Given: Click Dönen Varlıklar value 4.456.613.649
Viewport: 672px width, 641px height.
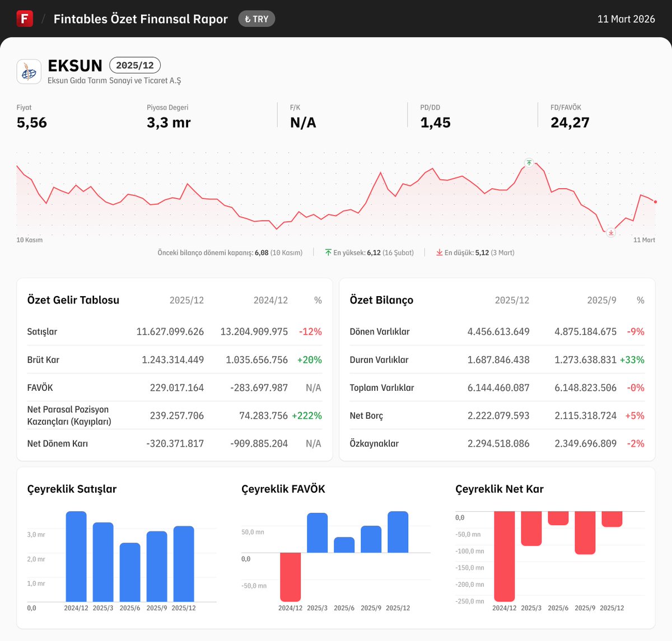Looking at the screenshot, I should point(498,331).
